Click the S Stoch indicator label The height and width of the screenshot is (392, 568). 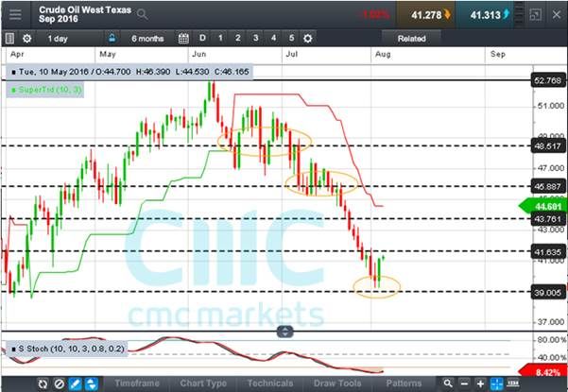pos(69,349)
